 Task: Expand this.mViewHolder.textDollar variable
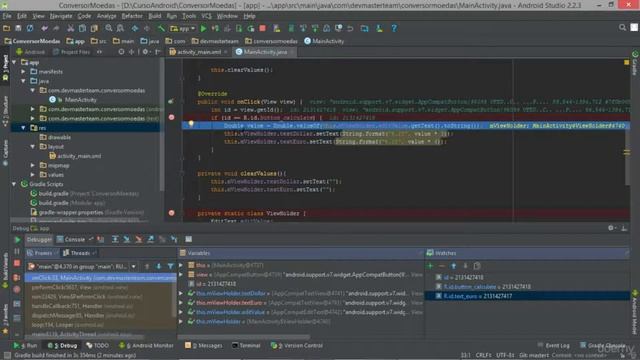tap(181, 293)
